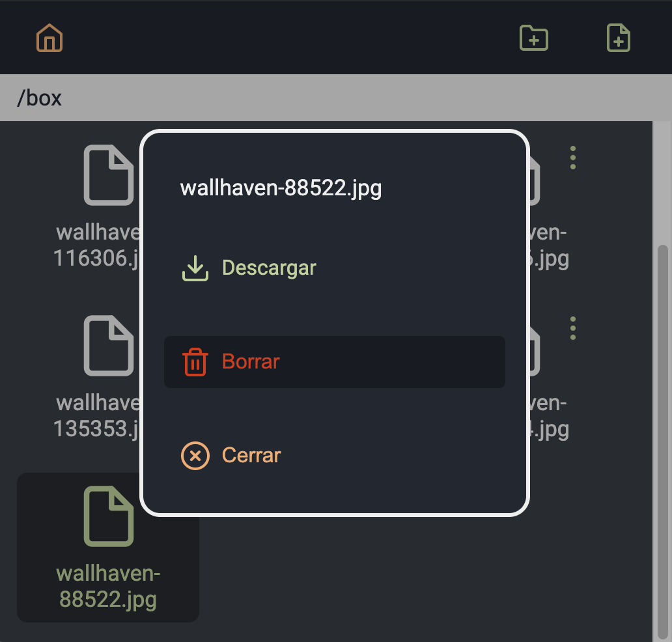Choose the Borrar option text
672x642 pixels.
pos(251,362)
